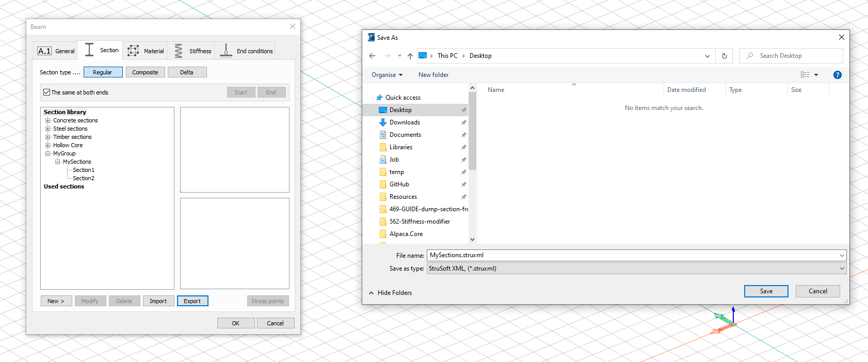
Task: Click the Stiffness spring icon
Action: pos(179,51)
